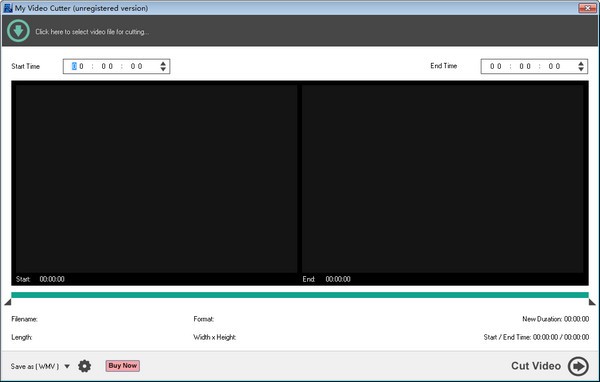Decrease Start Time with the down arrow
The height and width of the screenshot is (382, 600).
tap(163, 69)
